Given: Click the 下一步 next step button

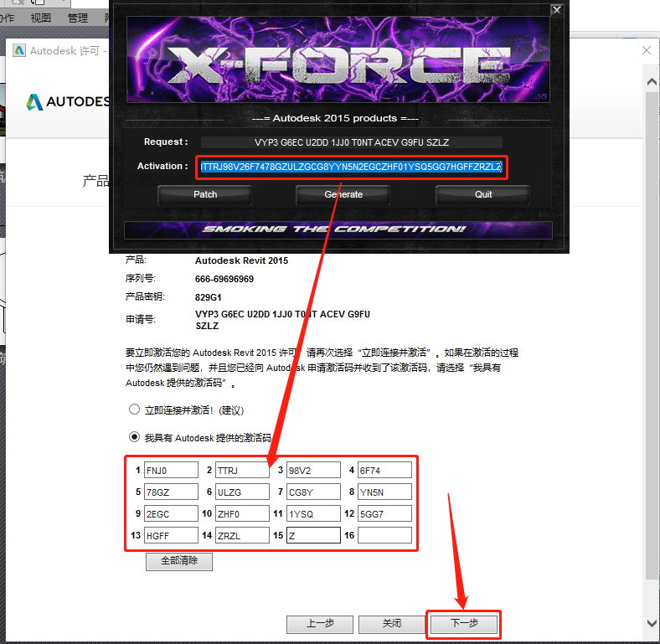Looking at the screenshot, I should (x=464, y=623).
